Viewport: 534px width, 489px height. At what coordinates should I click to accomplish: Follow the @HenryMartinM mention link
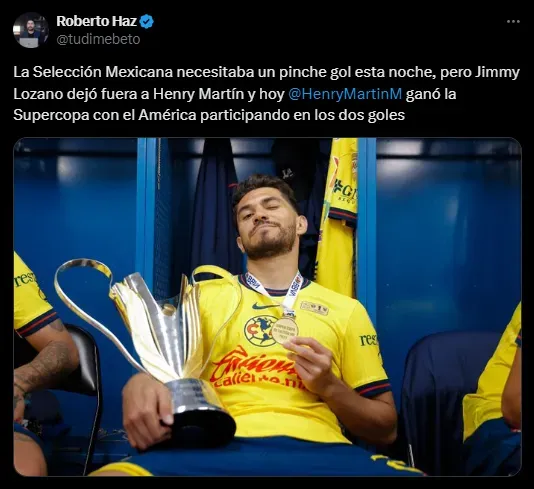click(x=345, y=94)
